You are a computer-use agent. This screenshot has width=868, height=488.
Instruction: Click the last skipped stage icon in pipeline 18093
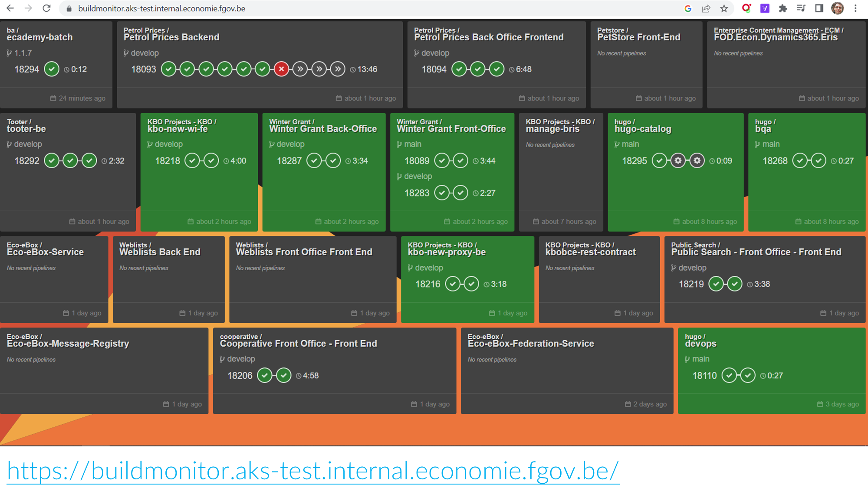338,69
